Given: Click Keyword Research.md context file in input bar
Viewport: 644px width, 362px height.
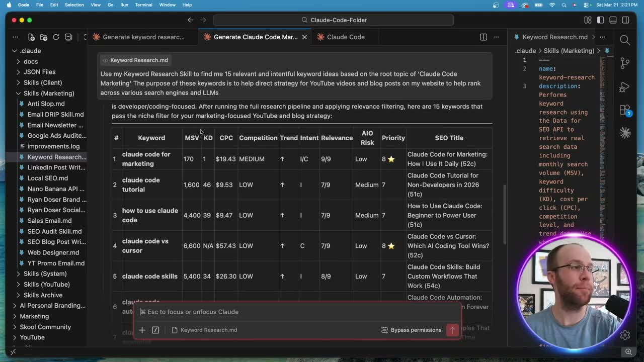Looking at the screenshot, I should coord(204,330).
